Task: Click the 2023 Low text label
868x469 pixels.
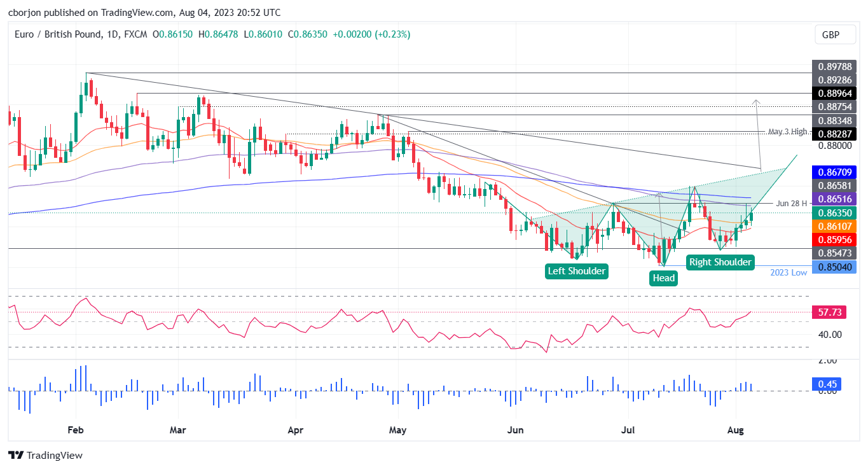Action: pyautogui.click(x=789, y=272)
